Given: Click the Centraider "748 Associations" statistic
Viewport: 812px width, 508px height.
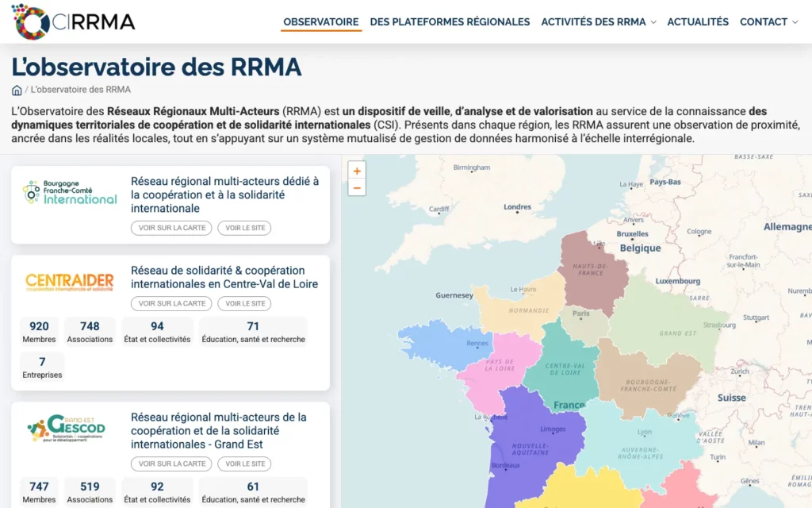Looking at the screenshot, I should pyautogui.click(x=90, y=332).
